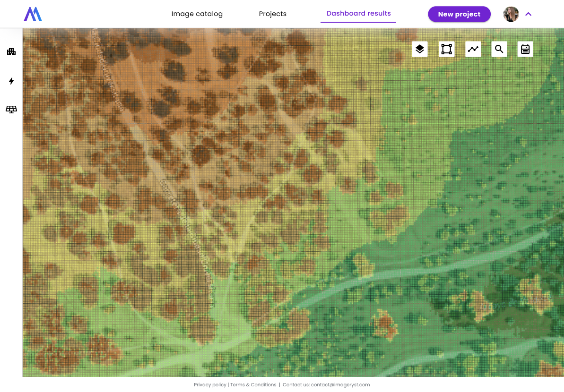
Task: Activate the bounding box selection tool
Action: [x=446, y=49]
